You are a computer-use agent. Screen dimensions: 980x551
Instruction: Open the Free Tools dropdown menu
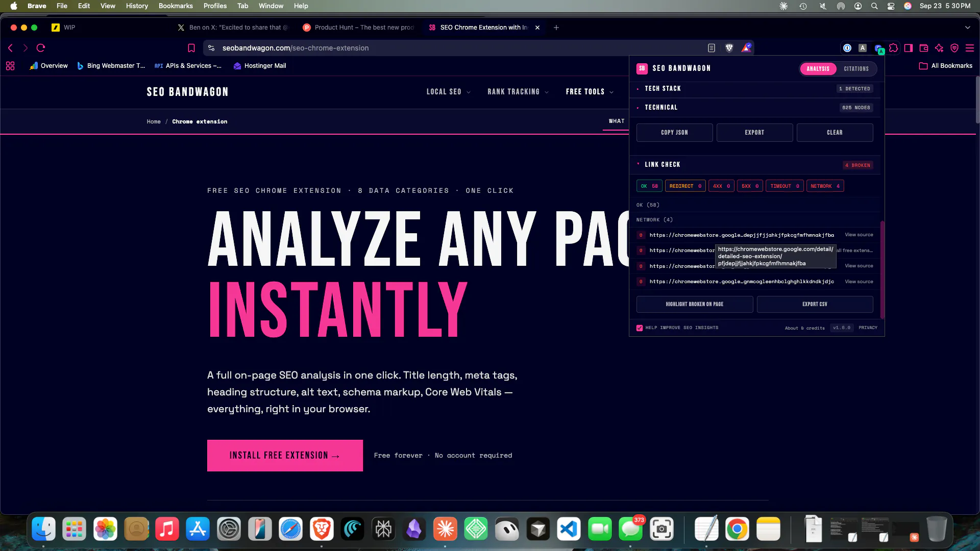tap(590, 92)
